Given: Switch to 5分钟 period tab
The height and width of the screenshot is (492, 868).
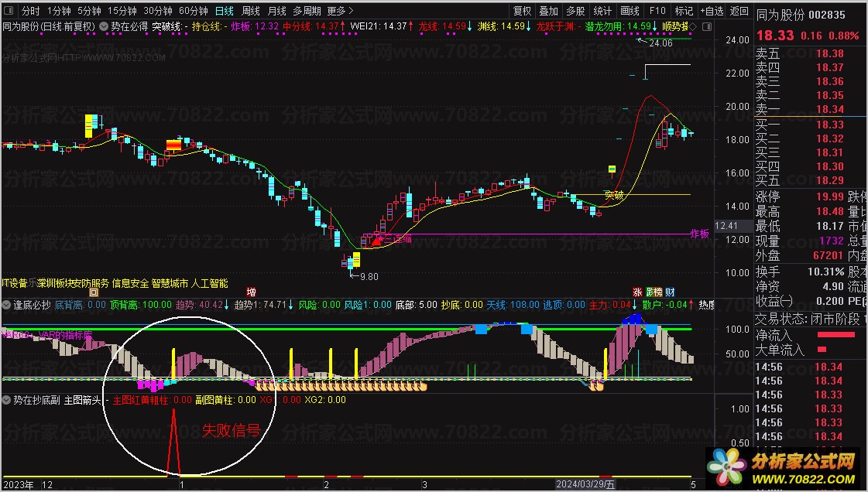Looking at the screenshot, I should coord(88,11).
